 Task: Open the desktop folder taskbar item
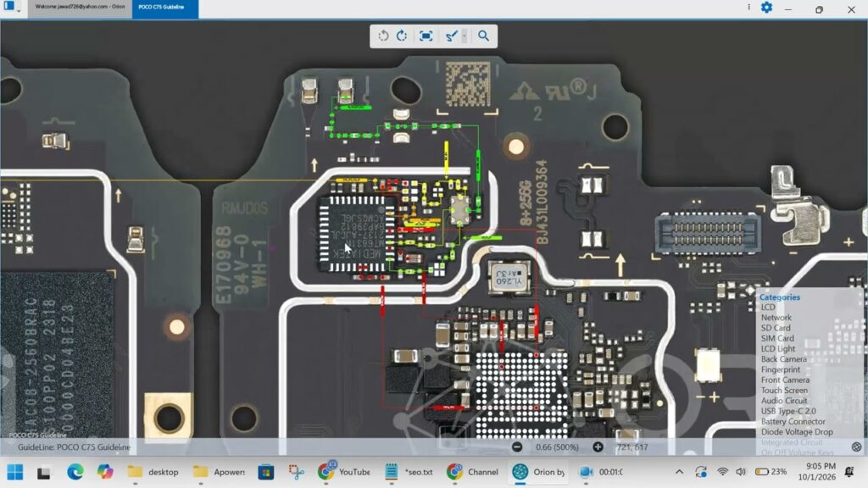tap(153, 472)
